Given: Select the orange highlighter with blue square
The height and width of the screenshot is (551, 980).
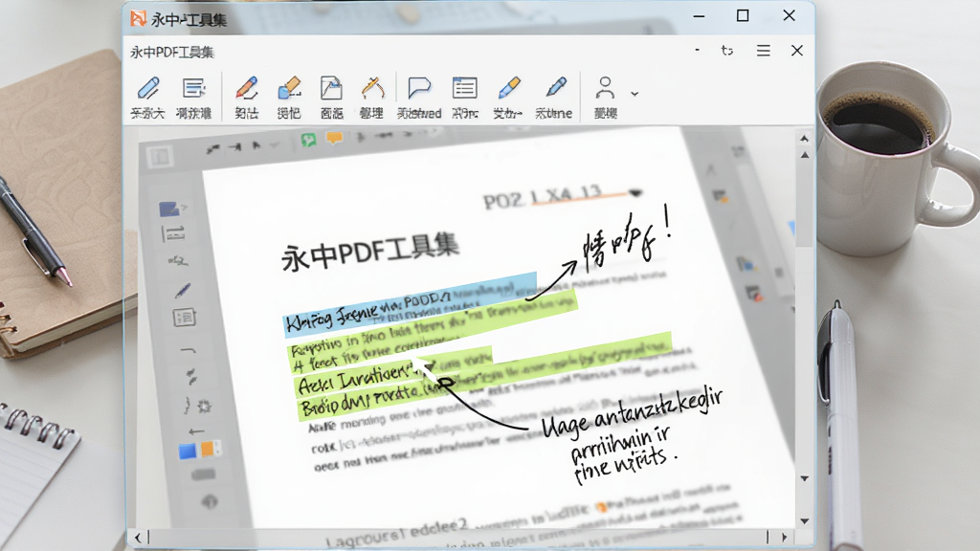Looking at the screenshot, I should coord(289,89).
